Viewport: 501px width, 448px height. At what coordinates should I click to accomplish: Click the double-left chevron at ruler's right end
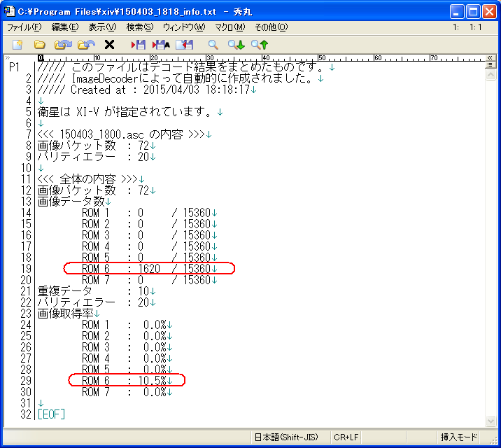pos(490,58)
